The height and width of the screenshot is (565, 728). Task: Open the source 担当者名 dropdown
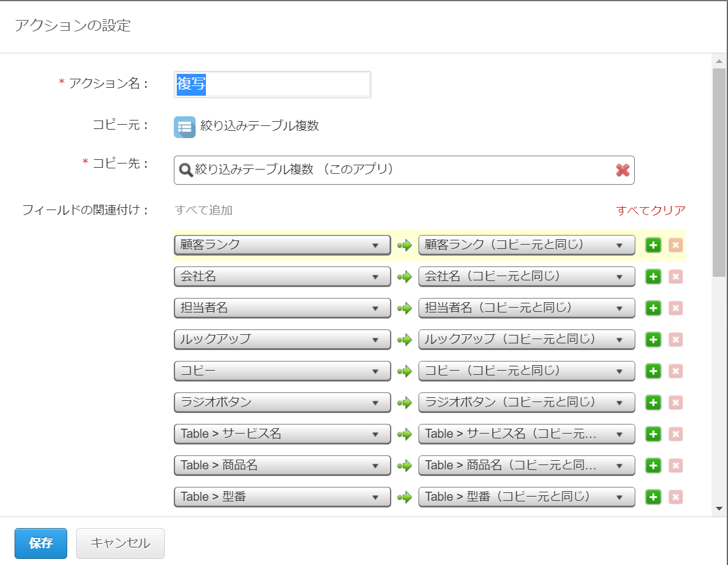pyautogui.click(x=282, y=308)
